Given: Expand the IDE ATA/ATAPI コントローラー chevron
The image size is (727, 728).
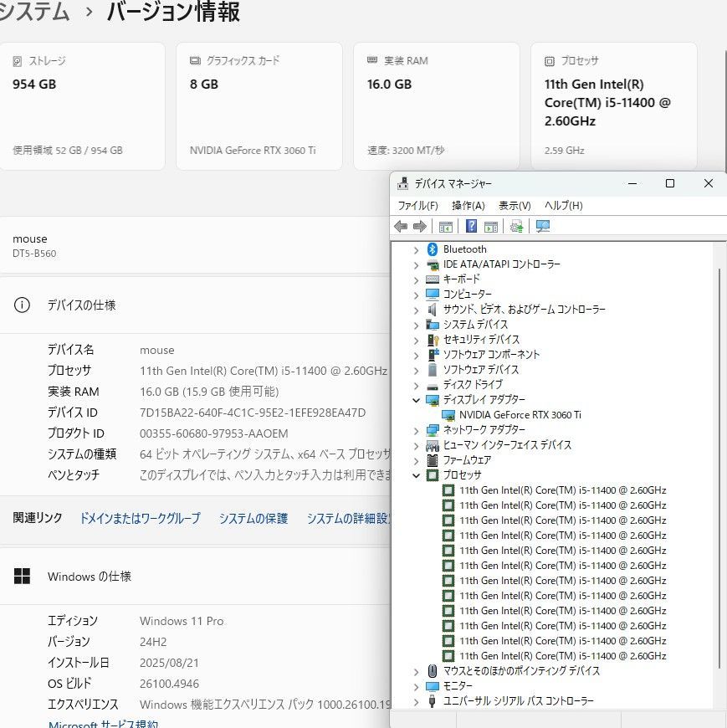Looking at the screenshot, I should [x=416, y=265].
